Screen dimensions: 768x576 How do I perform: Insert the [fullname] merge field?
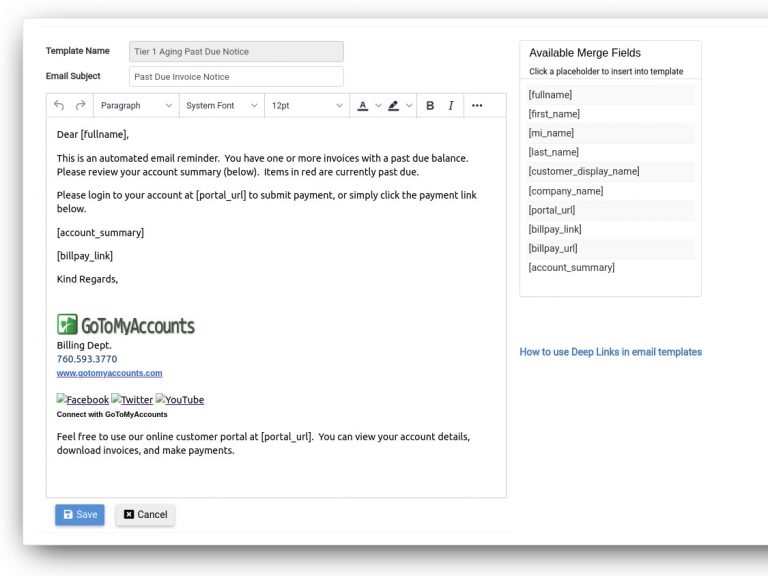click(x=550, y=95)
